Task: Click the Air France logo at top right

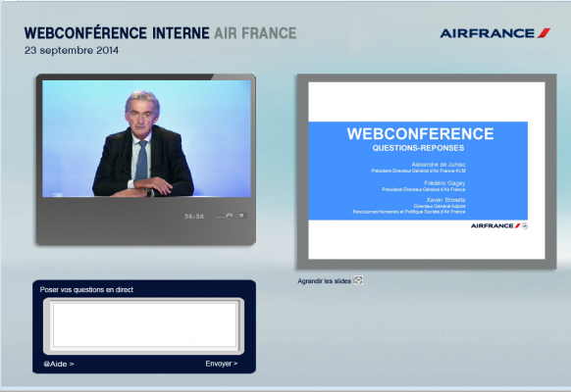Action: [x=494, y=33]
